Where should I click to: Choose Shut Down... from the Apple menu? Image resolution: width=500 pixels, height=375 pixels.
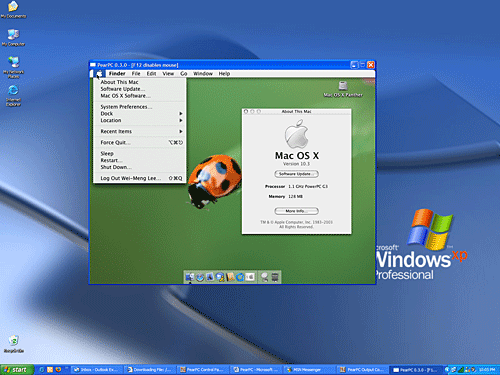(x=139, y=167)
